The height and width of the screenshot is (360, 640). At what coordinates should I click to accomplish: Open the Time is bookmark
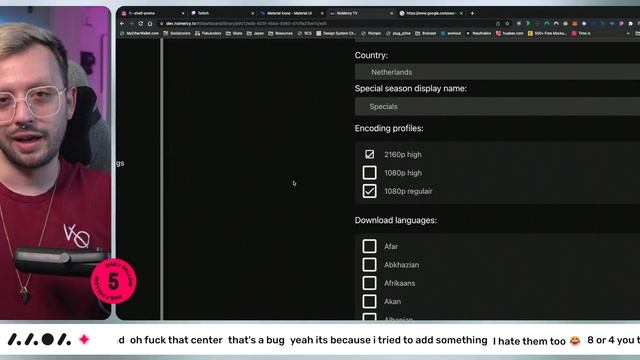pos(581,33)
